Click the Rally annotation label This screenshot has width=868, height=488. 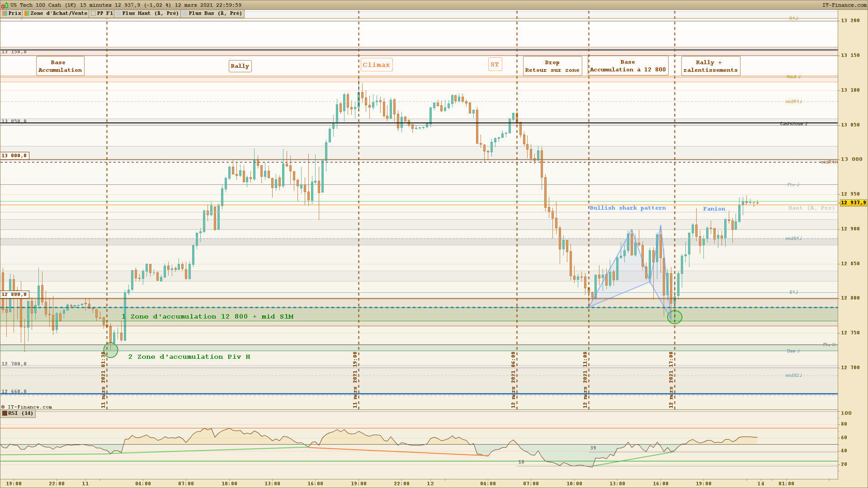240,66
